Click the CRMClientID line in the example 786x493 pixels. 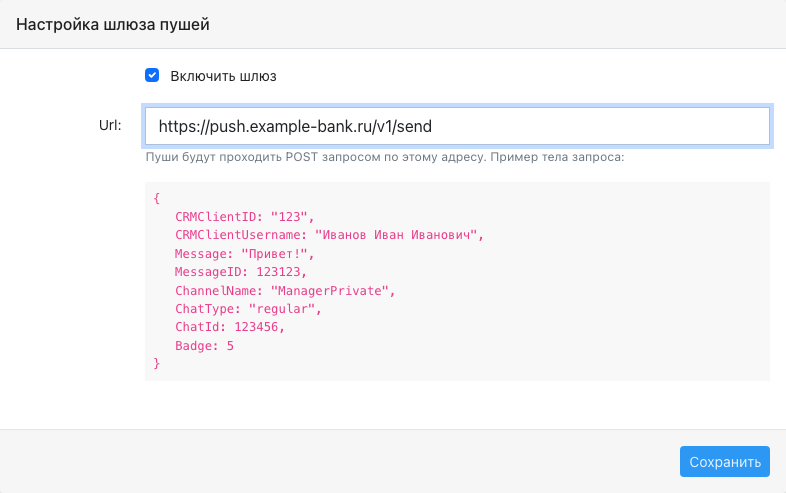[x=244, y=217]
